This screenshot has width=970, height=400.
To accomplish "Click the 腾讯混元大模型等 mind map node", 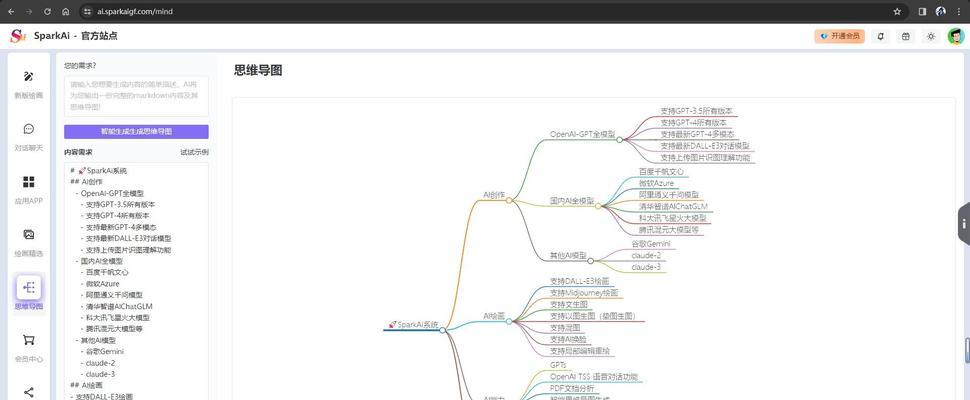I will point(669,229).
